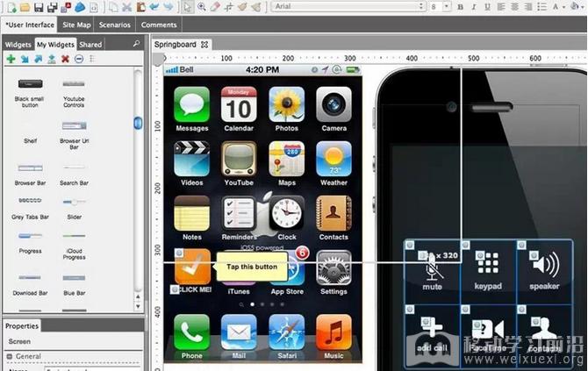
Task: Open the Scenarios tab
Action: point(115,25)
